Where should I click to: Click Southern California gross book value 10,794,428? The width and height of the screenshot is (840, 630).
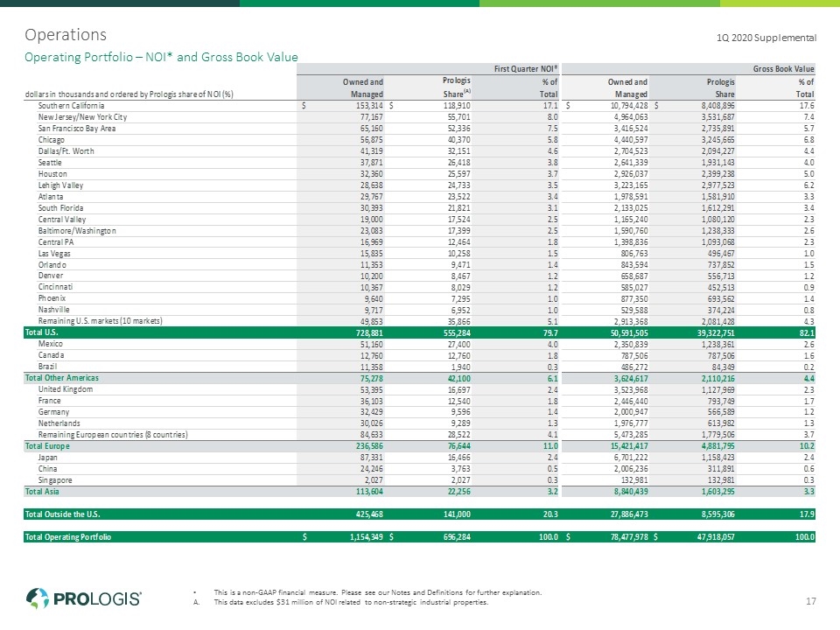tap(629, 106)
